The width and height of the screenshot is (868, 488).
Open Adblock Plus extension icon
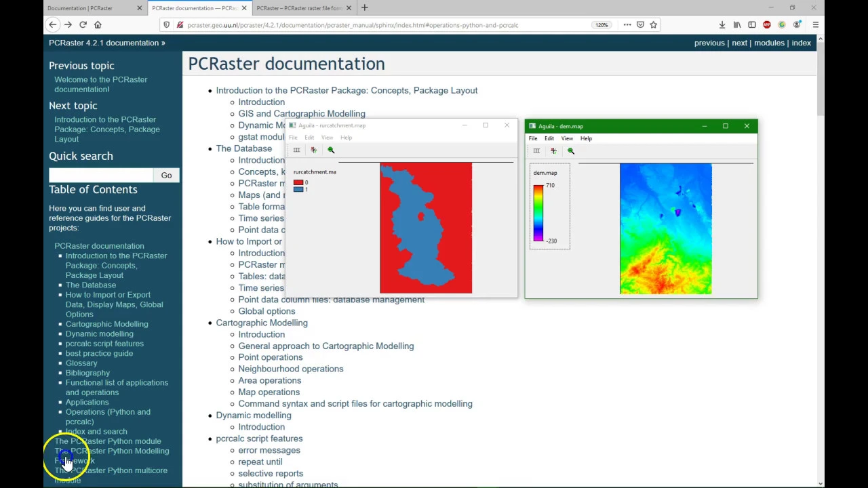tap(767, 25)
